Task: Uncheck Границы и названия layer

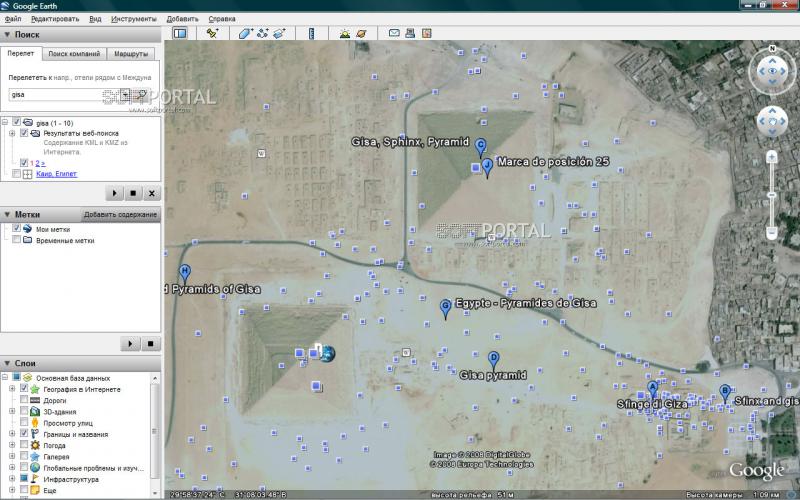Action: [23, 434]
